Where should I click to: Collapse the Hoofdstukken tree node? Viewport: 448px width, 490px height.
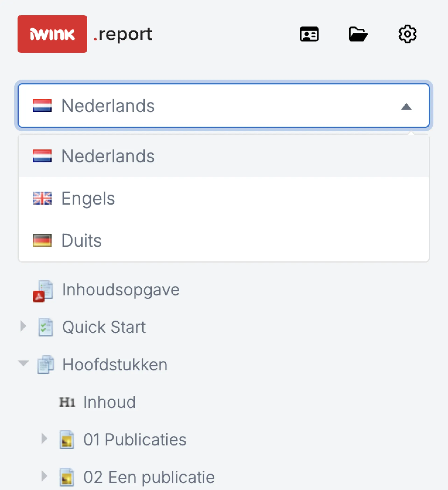24,363
